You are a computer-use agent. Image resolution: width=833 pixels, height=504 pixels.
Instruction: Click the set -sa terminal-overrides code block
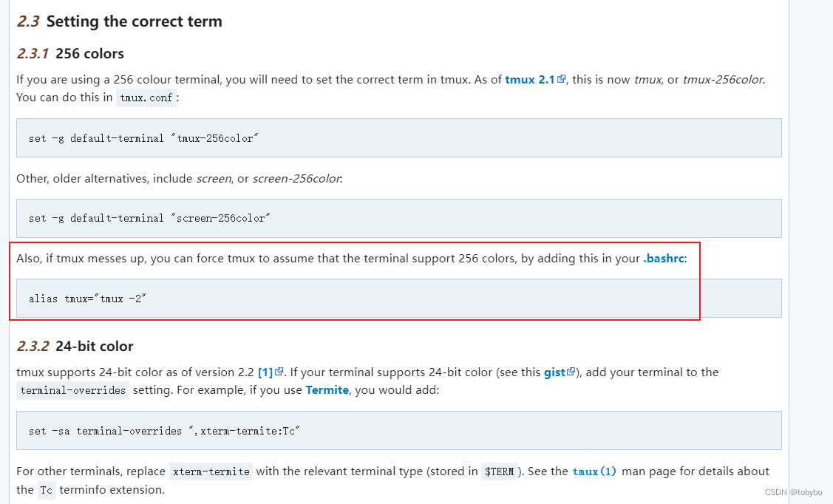pyautogui.click(x=398, y=431)
